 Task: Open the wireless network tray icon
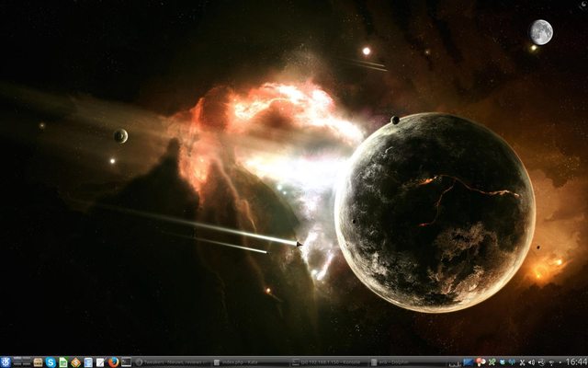(x=551, y=362)
